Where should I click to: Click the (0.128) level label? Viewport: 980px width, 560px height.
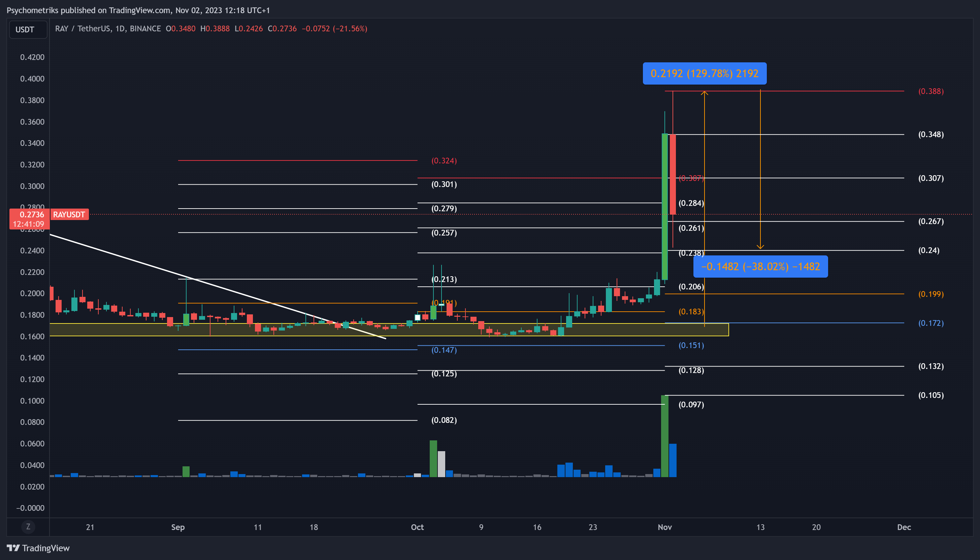(691, 370)
